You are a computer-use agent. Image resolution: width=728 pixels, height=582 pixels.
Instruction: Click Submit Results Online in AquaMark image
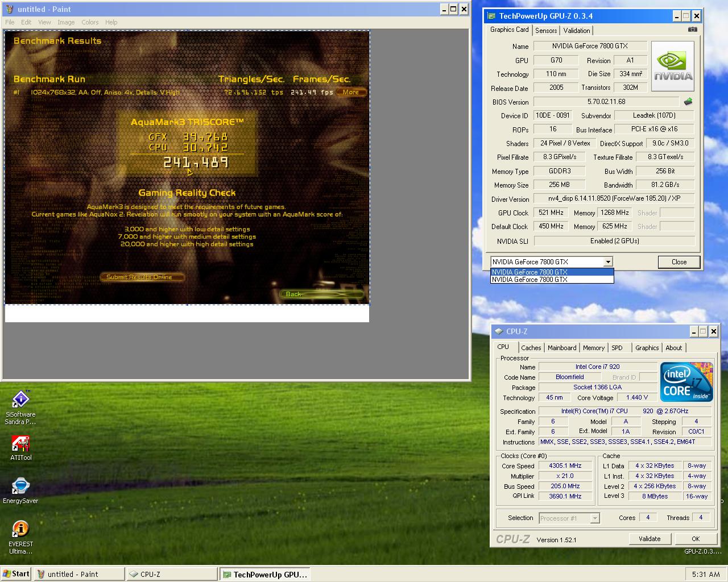(x=143, y=277)
